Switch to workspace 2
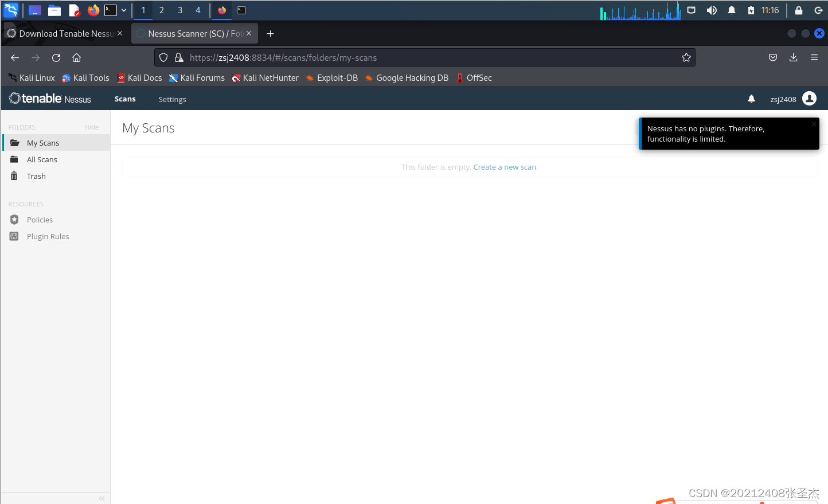This screenshot has height=504, width=828. coord(162,10)
